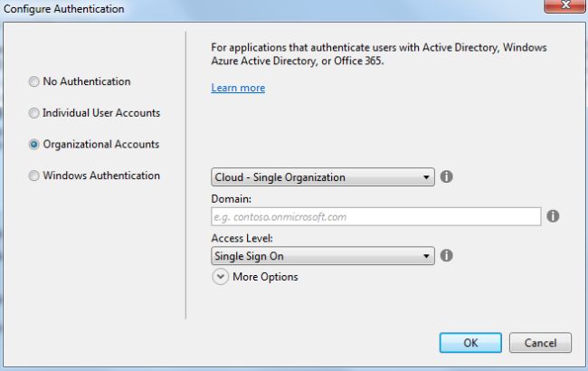Select the Organizational Accounts radio button
The width and height of the screenshot is (588, 371).
click(x=34, y=144)
